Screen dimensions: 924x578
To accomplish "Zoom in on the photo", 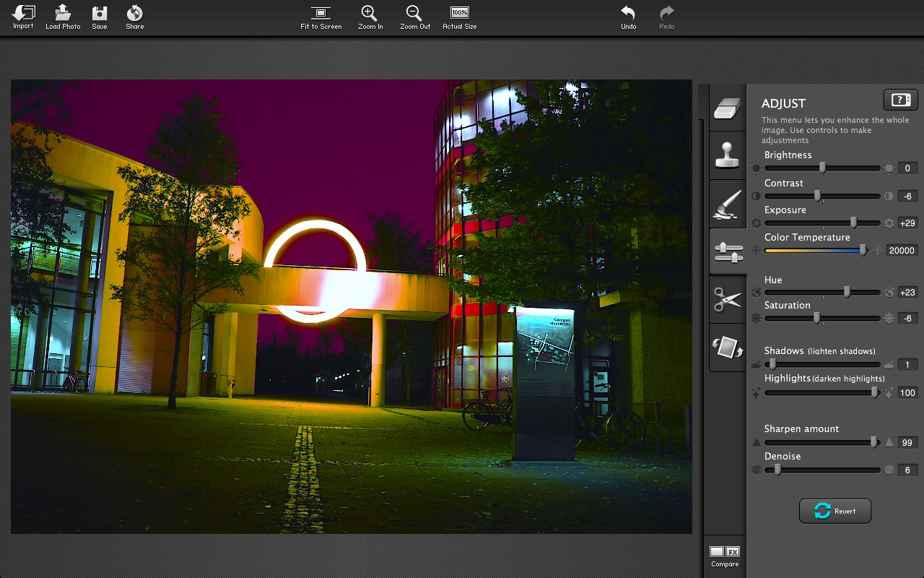I will (x=370, y=14).
